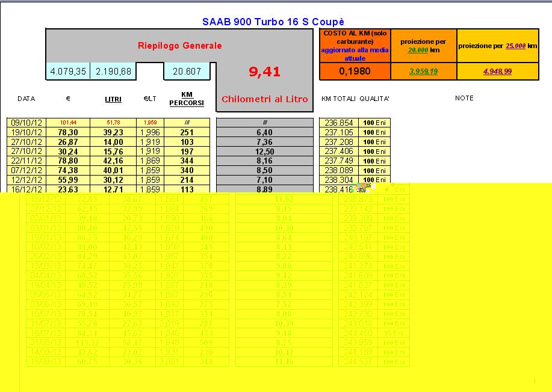This screenshot has width=552, height=392.
Task: Select the date cell 09/10/12
Action: coord(26,123)
